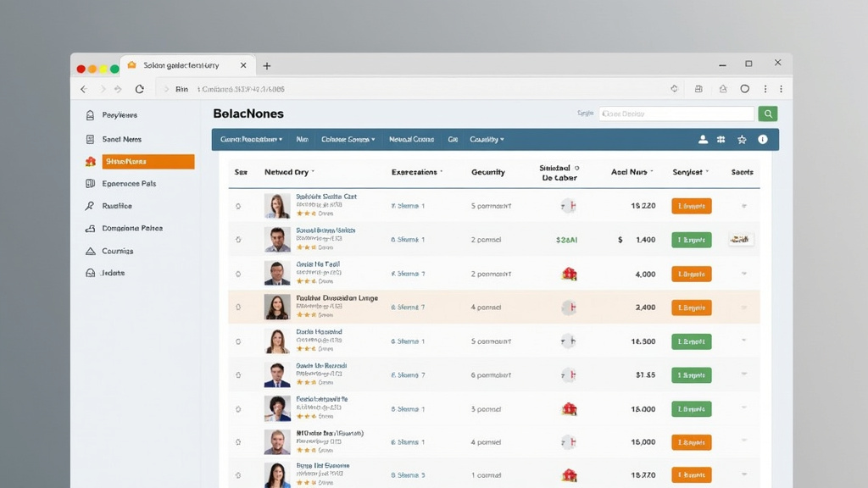Click the grid apps icon in blue navbar

click(x=721, y=140)
